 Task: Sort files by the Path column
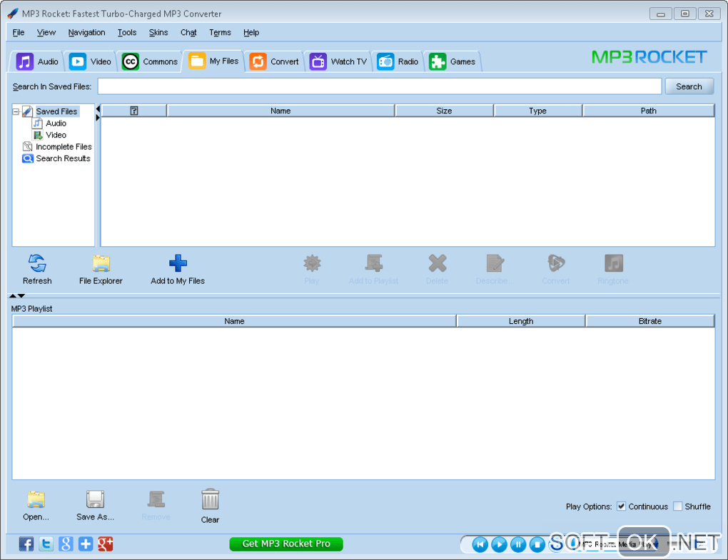[649, 111]
